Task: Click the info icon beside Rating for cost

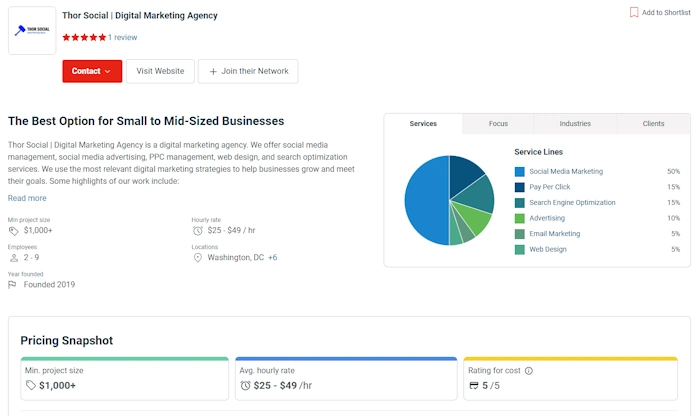Action: coord(529,371)
